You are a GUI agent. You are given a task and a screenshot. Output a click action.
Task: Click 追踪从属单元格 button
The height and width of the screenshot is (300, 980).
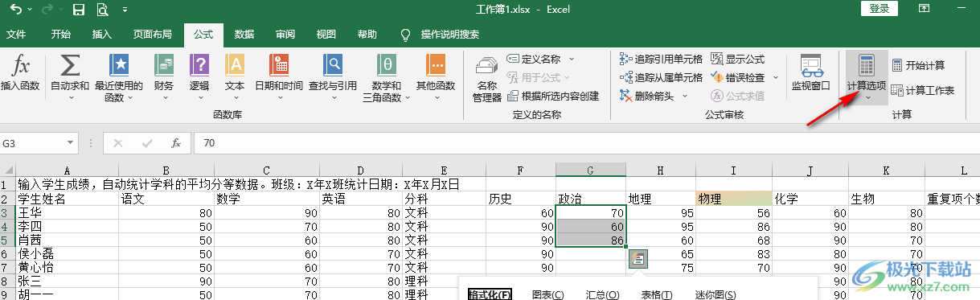[x=661, y=77]
